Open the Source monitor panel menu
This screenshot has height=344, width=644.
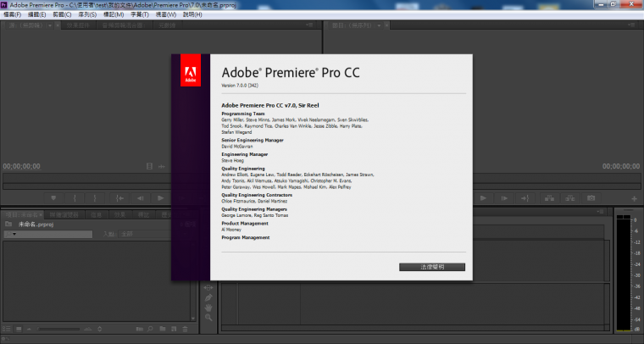pyautogui.click(x=308, y=25)
